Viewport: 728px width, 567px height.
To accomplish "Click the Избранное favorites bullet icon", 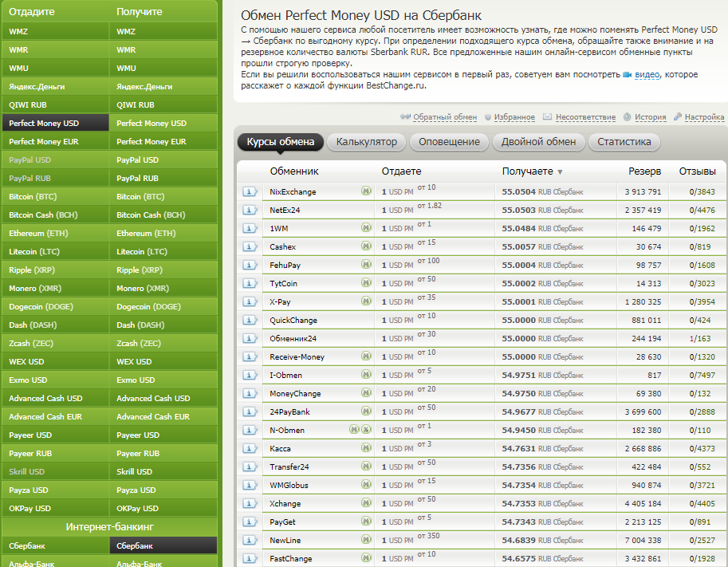I will pyautogui.click(x=488, y=117).
